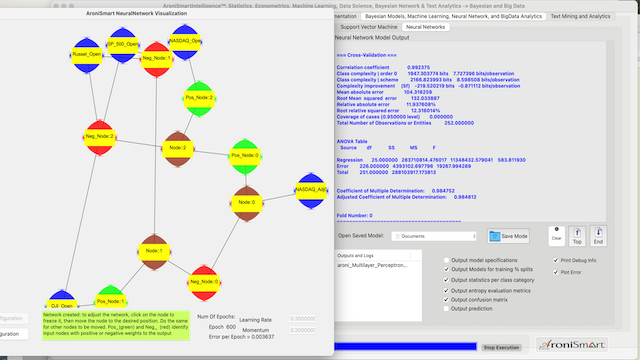This screenshot has height=360, width=640.
Task: Click the Pos_Node::1 green node
Action: coord(111,297)
